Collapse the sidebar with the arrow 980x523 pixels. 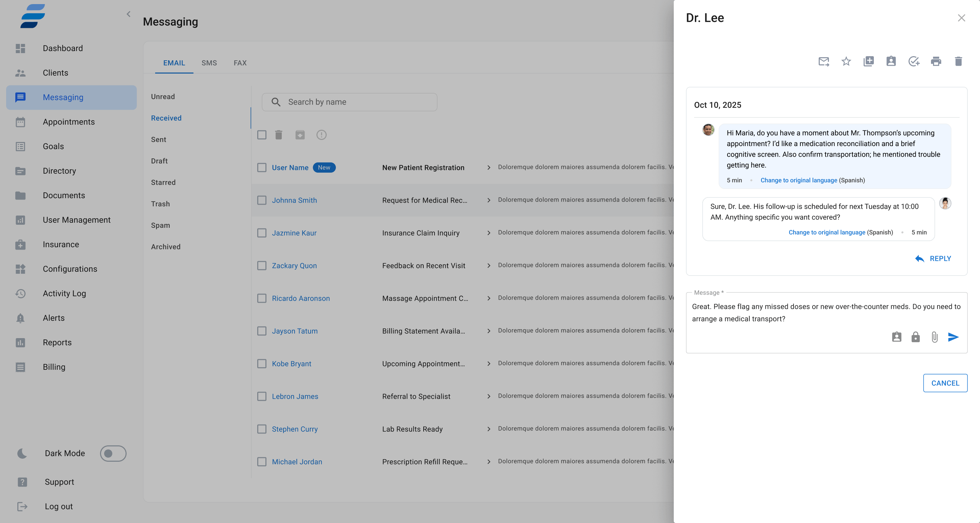point(129,14)
